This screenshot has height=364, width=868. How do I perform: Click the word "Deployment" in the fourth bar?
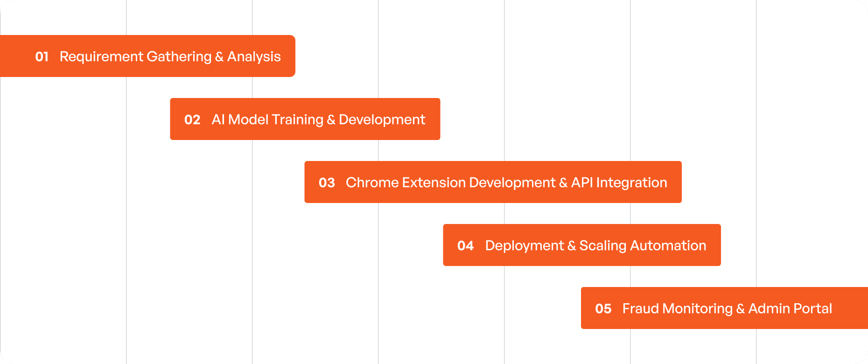tap(525, 245)
